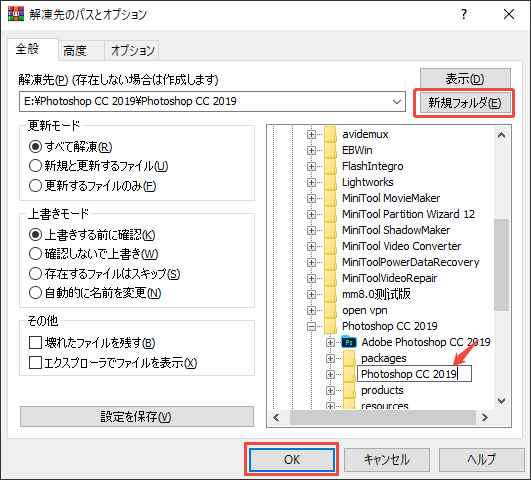
Task: Select the MiniToolVideoRepair folder name
Action: click(x=389, y=278)
